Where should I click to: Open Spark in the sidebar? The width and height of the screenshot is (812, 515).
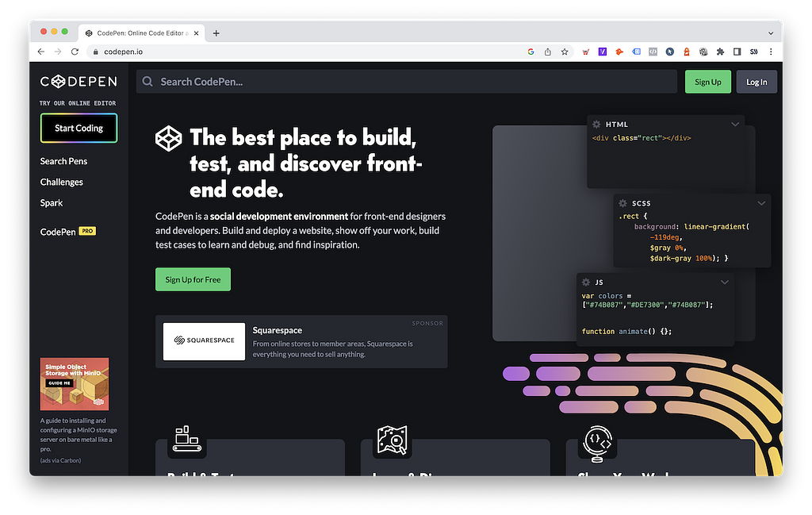(x=52, y=202)
